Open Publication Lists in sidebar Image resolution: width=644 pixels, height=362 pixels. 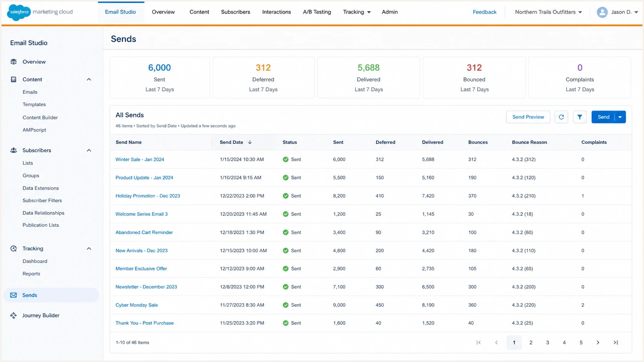tap(40, 225)
